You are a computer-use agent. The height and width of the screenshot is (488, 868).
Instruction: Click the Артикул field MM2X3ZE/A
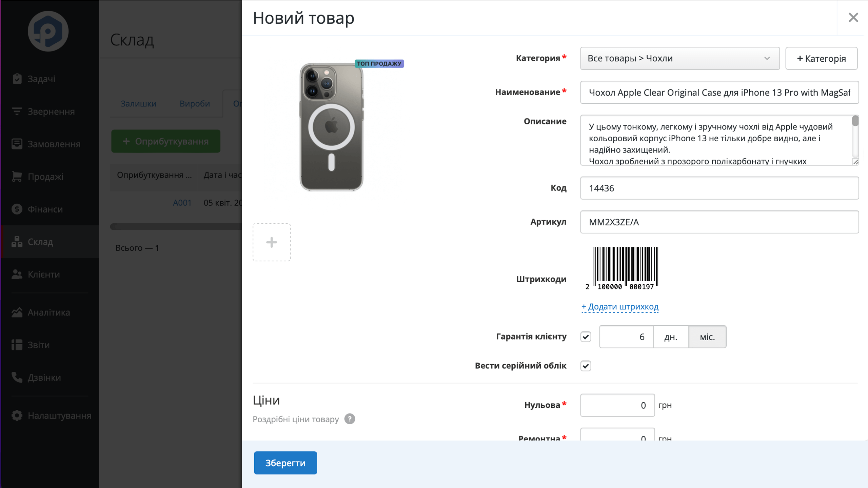click(719, 222)
